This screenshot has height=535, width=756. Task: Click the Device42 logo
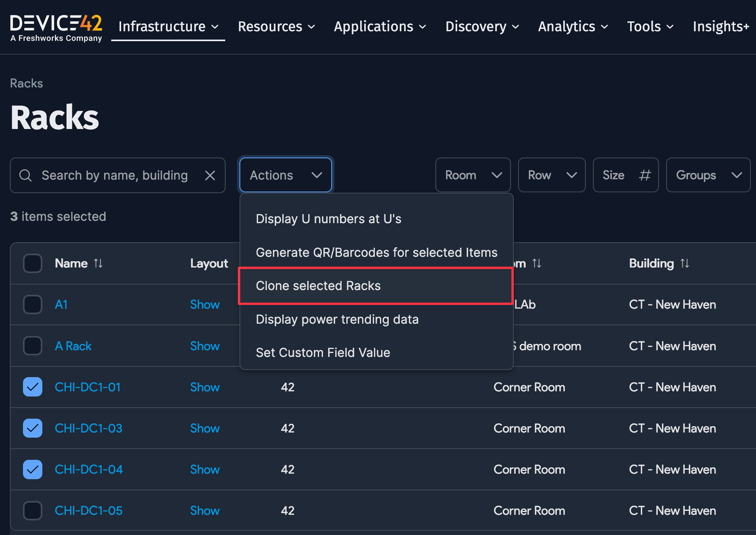pyautogui.click(x=55, y=26)
